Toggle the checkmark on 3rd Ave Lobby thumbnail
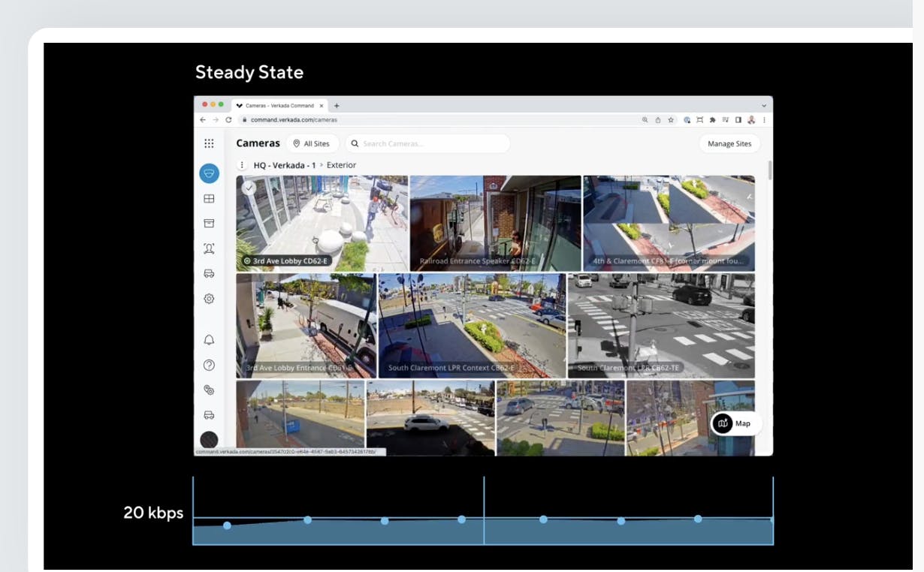This screenshot has height=572, width=924. 249,188
